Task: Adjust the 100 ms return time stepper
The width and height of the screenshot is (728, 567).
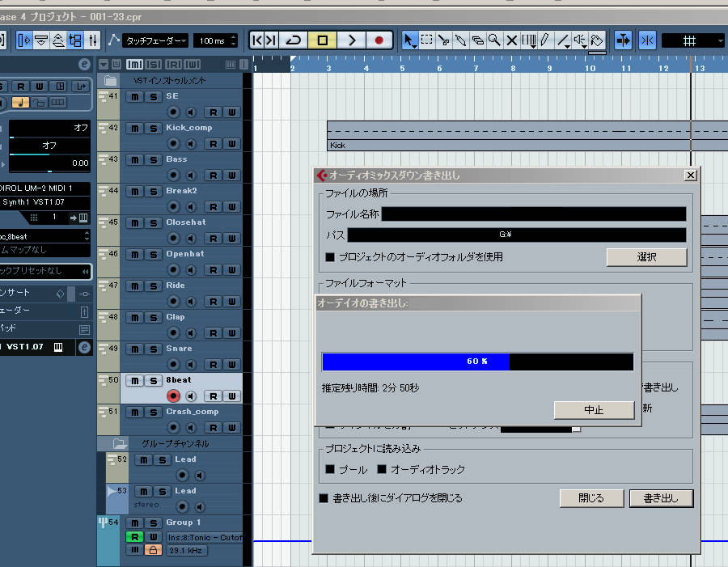Action: [233, 41]
